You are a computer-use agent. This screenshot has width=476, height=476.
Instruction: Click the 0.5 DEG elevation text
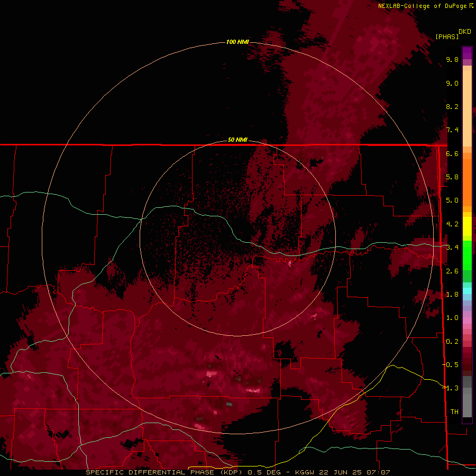pyautogui.click(x=264, y=472)
